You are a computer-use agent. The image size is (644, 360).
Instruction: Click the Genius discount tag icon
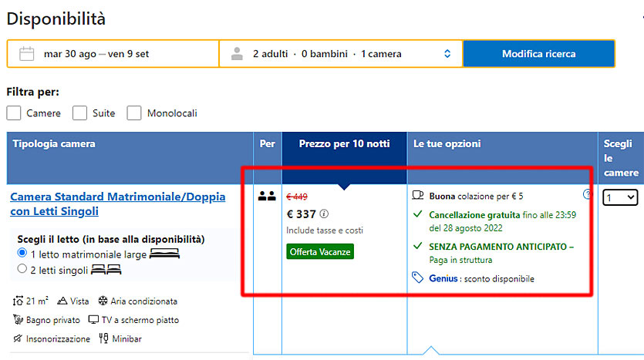(x=418, y=278)
